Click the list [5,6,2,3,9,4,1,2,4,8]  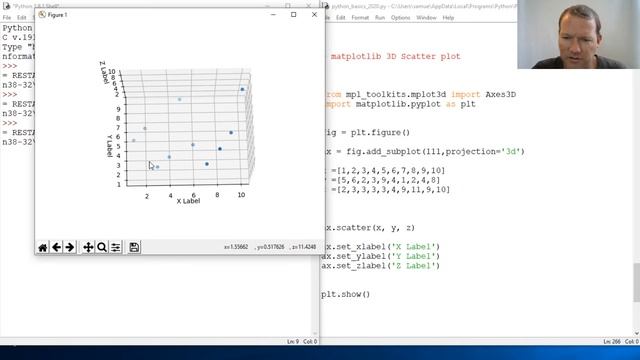coord(388,180)
